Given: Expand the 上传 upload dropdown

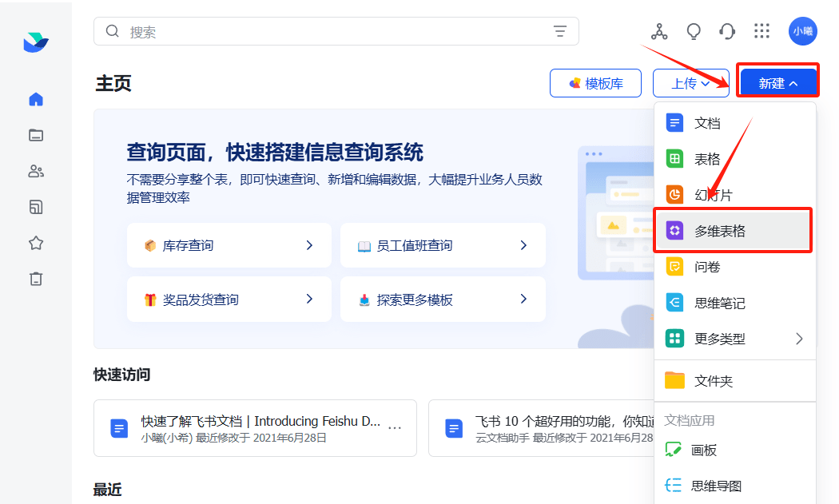Looking at the screenshot, I should [691, 83].
